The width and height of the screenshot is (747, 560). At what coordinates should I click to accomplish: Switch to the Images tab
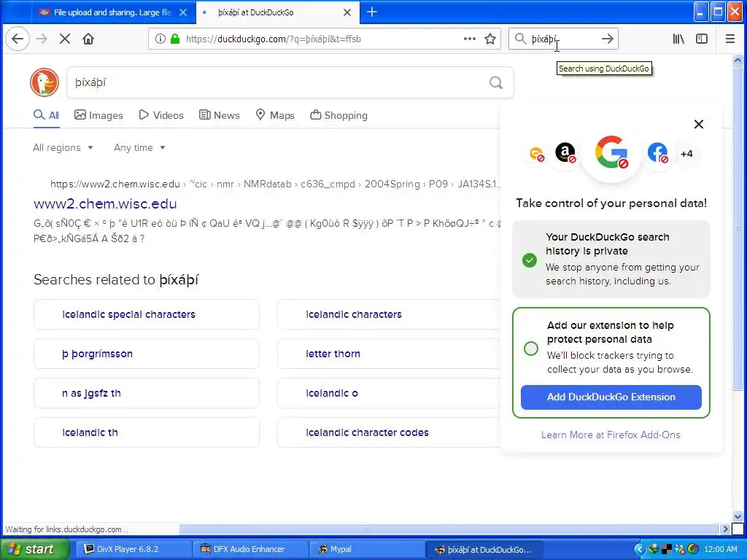[98, 115]
